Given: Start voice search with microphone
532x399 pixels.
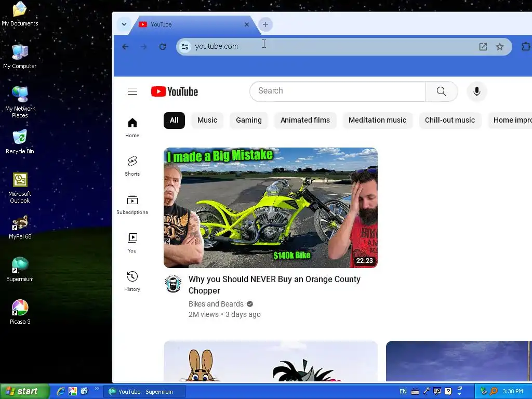Looking at the screenshot, I should pos(477,91).
